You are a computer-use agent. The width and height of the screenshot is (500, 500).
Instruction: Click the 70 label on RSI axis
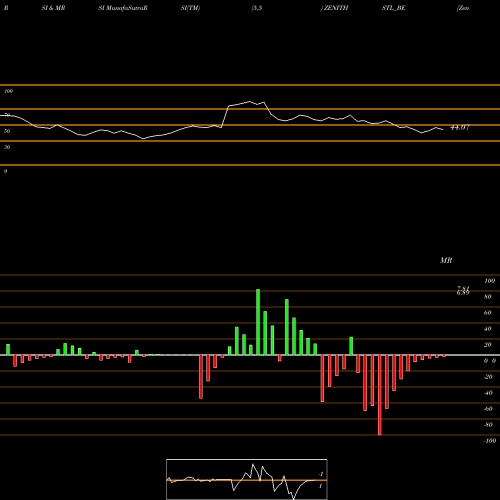pyautogui.click(x=7, y=115)
